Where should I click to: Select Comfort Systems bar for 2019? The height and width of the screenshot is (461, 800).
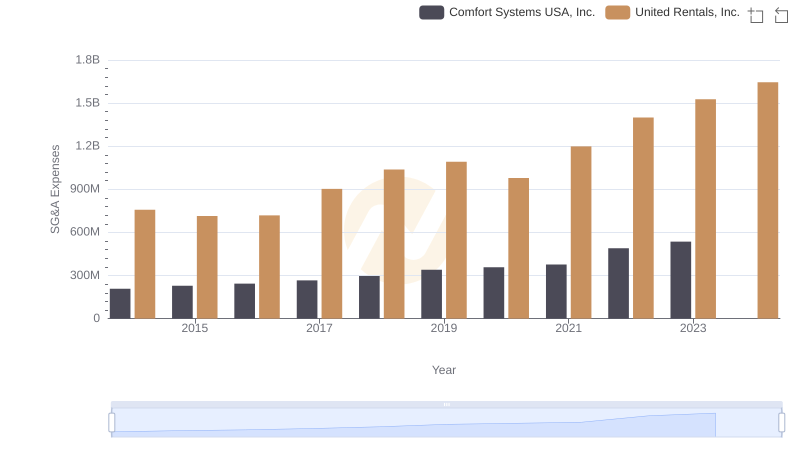pyautogui.click(x=432, y=294)
